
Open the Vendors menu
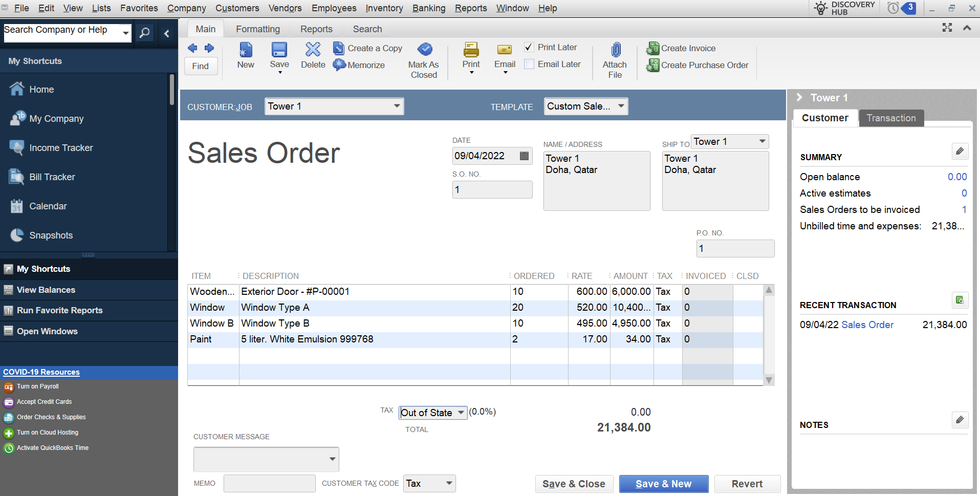(x=285, y=8)
